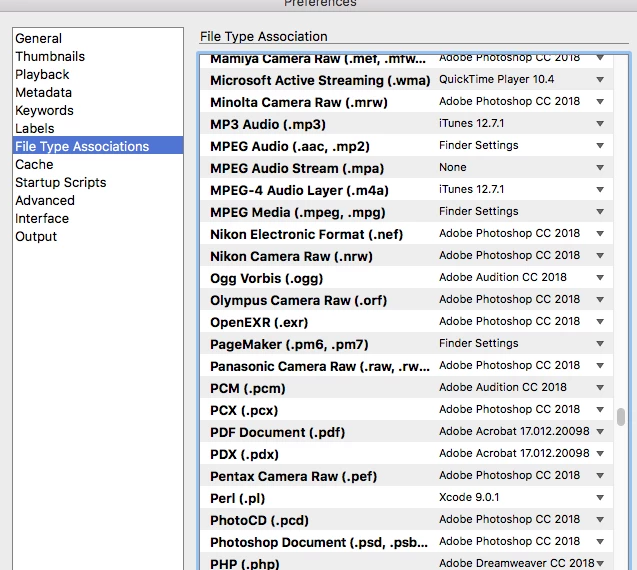Open dropdown for Pentax Camera Raw (.pef)

point(600,475)
